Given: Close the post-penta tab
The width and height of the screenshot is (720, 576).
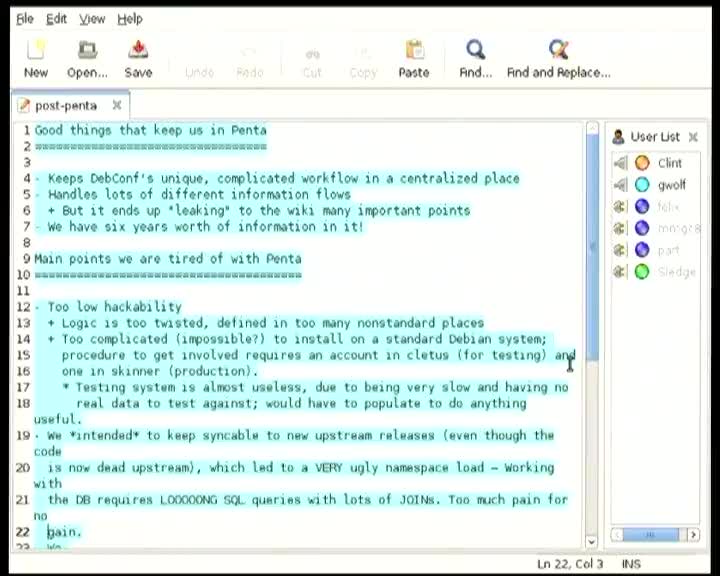Looking at the screenshot, I should tap(117, 105).
